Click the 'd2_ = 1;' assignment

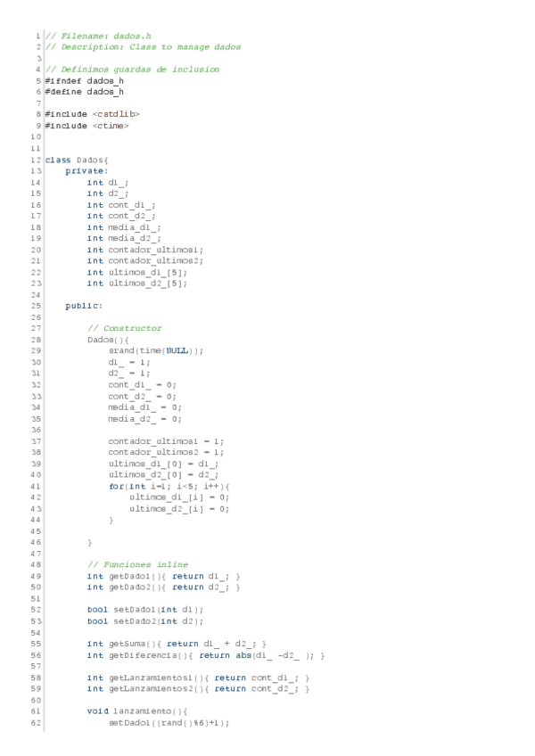[x=130, y=374]
